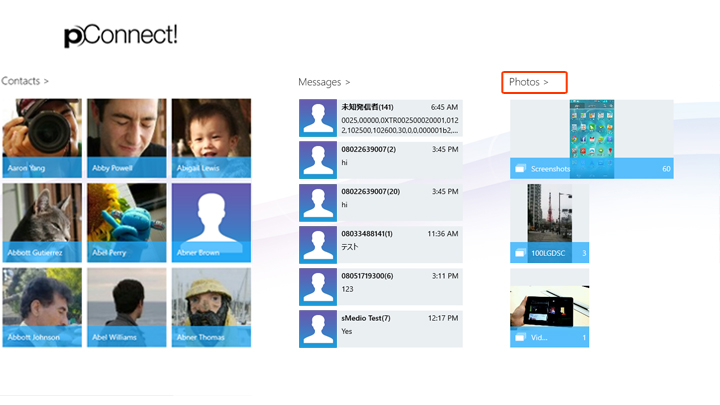Click avatar icon for 08022639007(20) message
This screenshot has width=720, height=405.
pyautogui.click(x=317, y=203)
